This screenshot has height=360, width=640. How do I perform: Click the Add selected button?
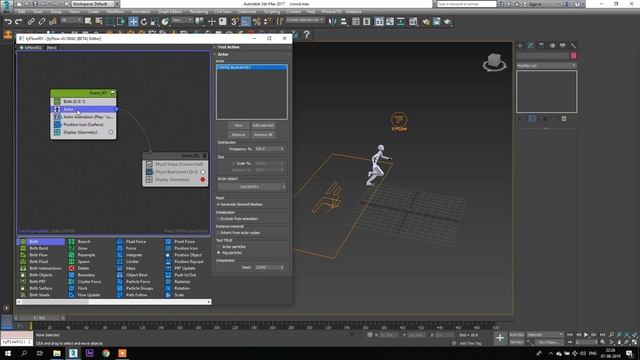pos(263,125)
